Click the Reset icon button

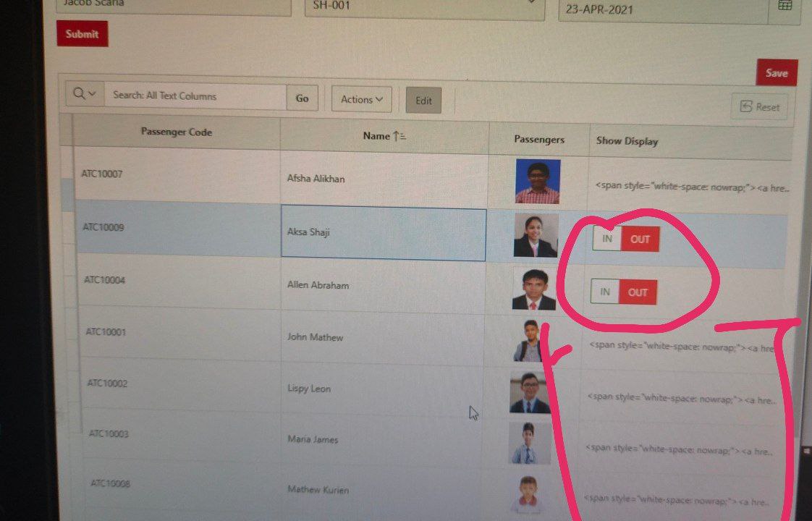[760, 106]
